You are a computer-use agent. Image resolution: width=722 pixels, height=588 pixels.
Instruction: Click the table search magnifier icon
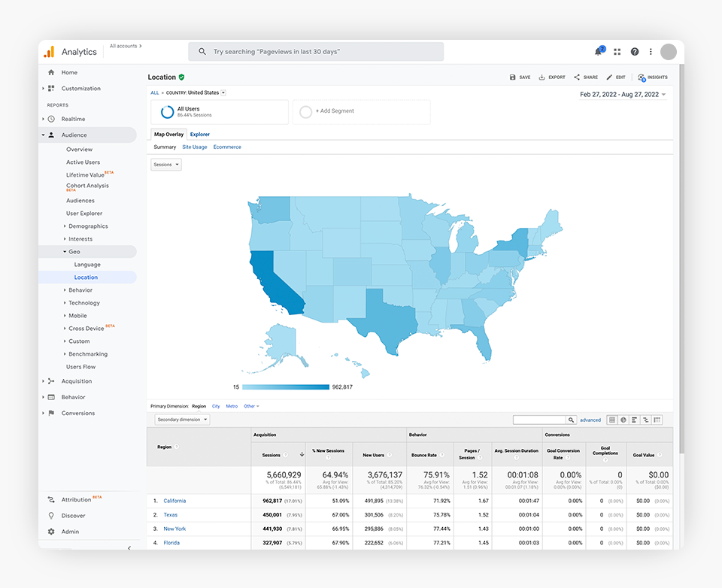572,420
